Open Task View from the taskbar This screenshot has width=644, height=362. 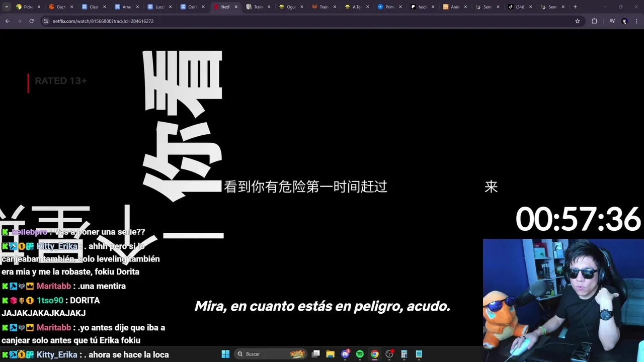pyautogui.click(x=316, y=354)
